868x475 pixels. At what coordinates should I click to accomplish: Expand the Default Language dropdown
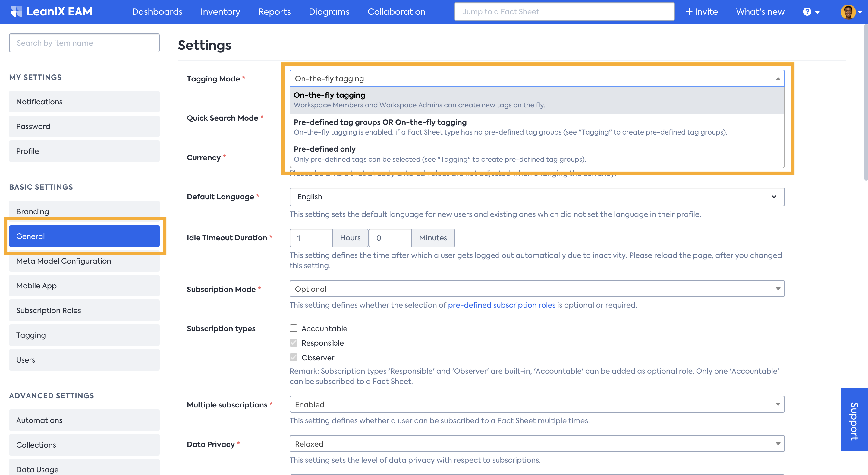click(x=536, y=197)
